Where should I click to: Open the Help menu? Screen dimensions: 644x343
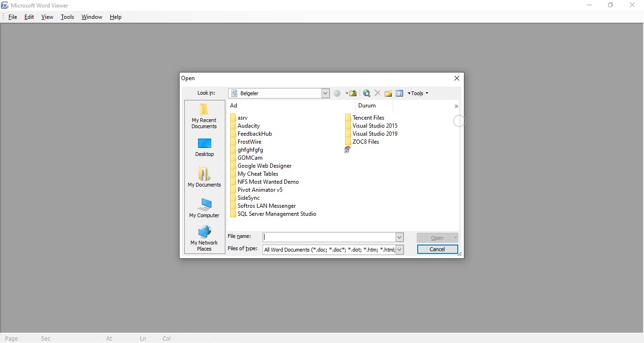click(x=116, y=17)
